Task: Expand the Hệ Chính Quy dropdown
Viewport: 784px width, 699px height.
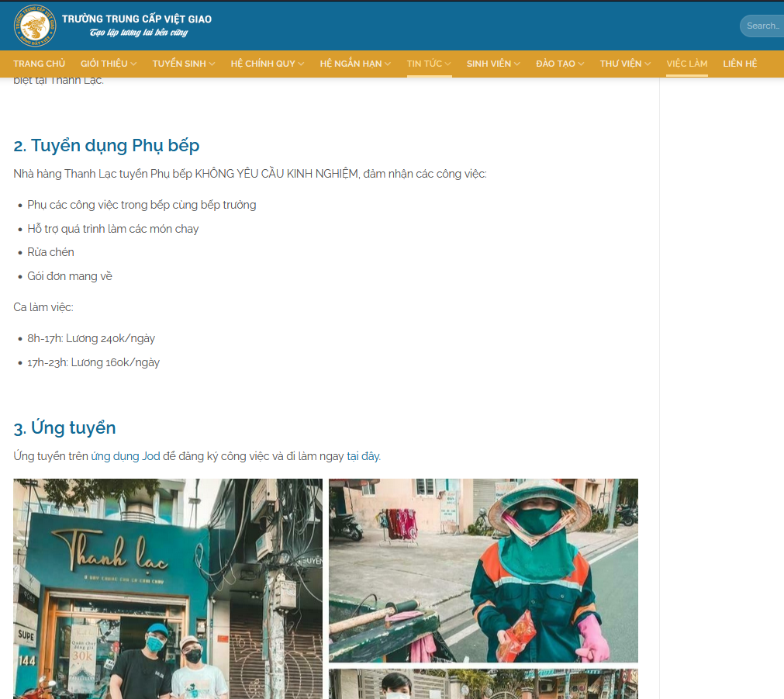Action: (x=268, y=64)
